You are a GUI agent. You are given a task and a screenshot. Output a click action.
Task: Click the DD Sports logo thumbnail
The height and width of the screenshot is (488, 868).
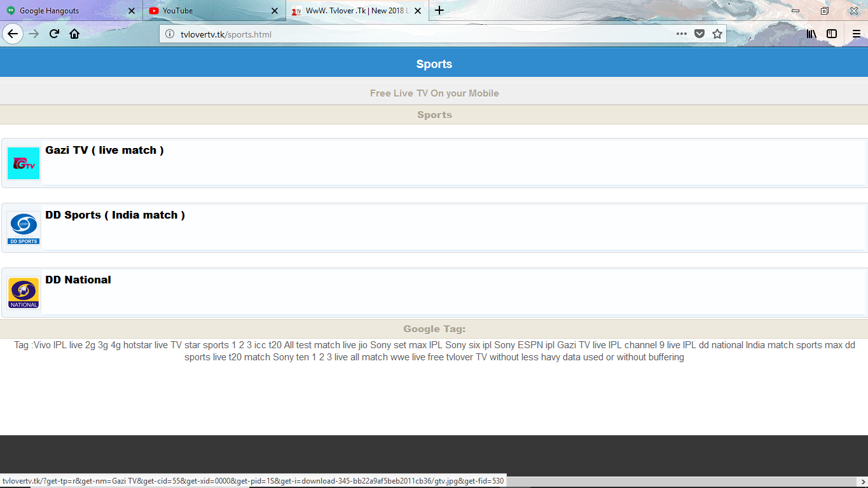[x=24, y=228]
